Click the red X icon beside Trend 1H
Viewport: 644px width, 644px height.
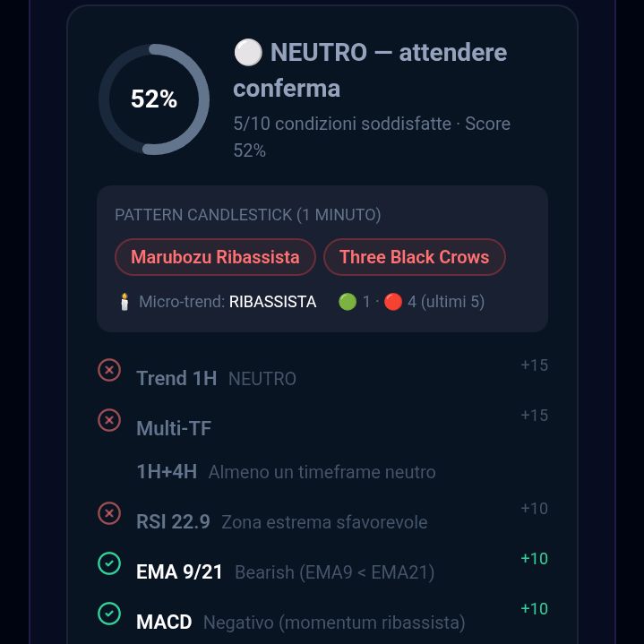(x=109, y=370)
